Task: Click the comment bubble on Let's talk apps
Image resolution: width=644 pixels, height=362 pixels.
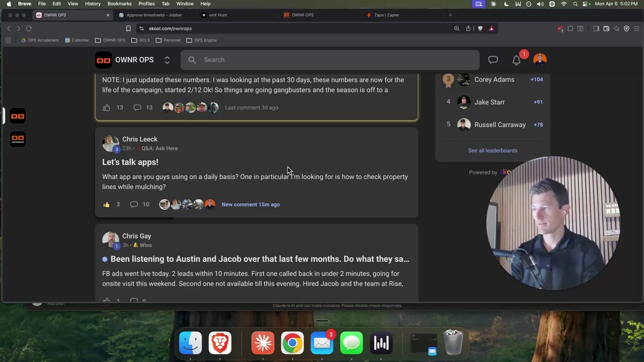Action: pos(134,204)
